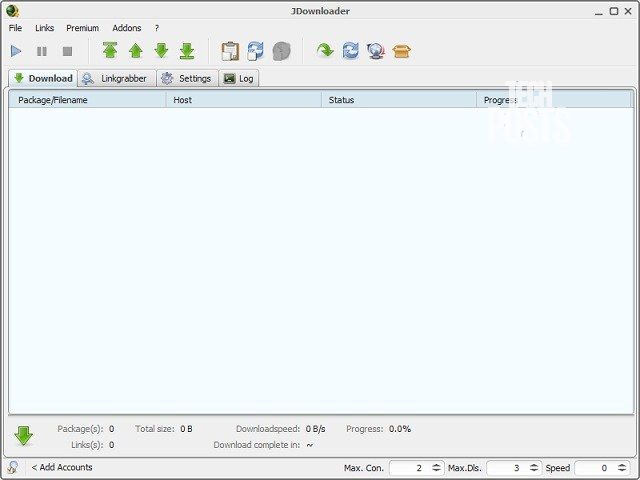
Task: Click the orange package box icon
Action: (x=402, y=51)
